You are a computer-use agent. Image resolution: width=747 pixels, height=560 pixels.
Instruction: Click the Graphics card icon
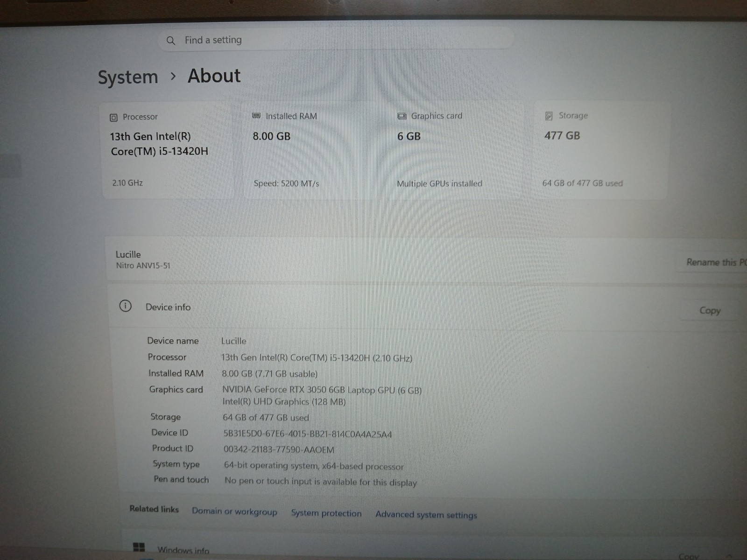click(x=402, y=116)
